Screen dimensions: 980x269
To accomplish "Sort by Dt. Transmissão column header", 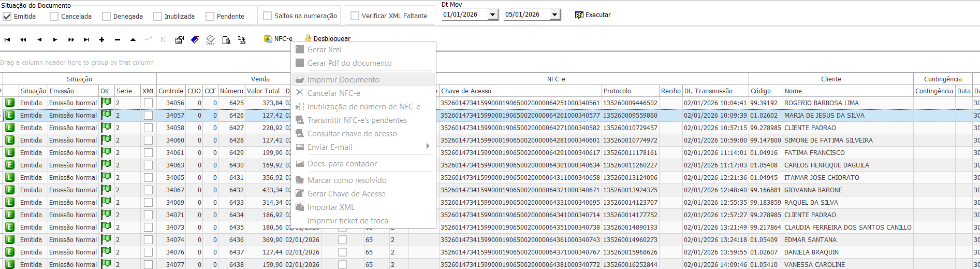I will (x=715, y=91).
